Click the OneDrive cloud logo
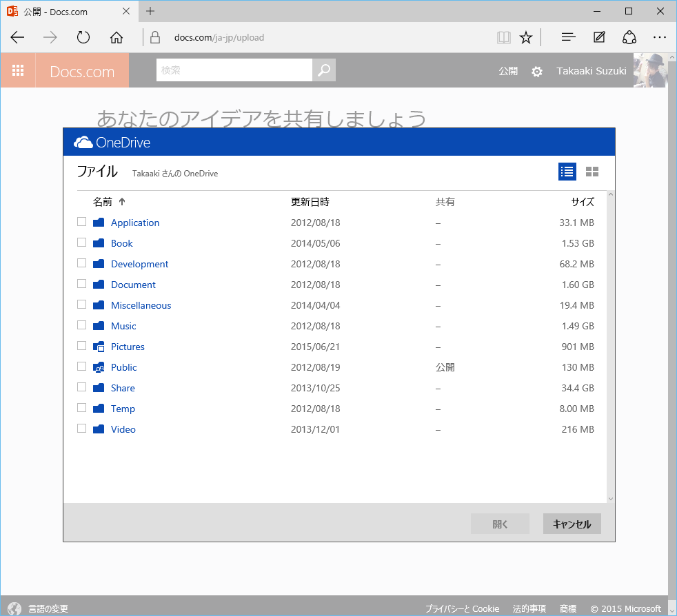The height and width of the screenshot is (616, 677). (x=83, y=142)
